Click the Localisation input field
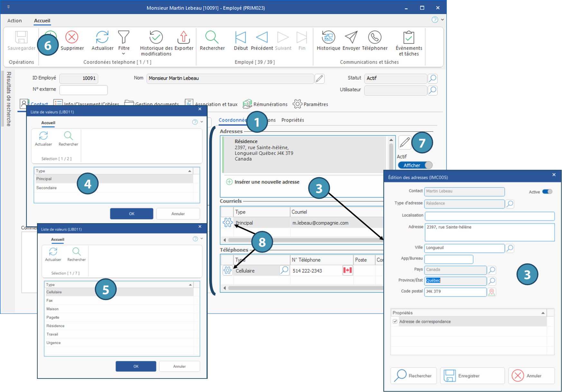The width and height of the screenshot is (562, 392). point(489,216)
